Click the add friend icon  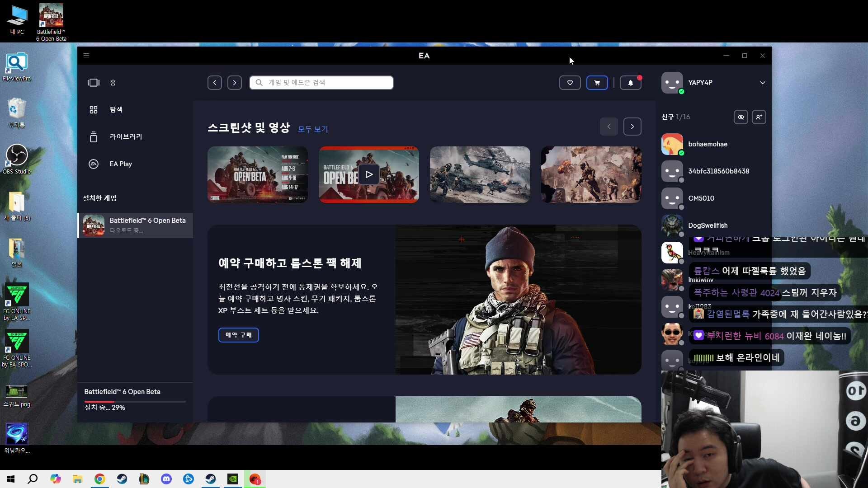click(x=759, y=117)
